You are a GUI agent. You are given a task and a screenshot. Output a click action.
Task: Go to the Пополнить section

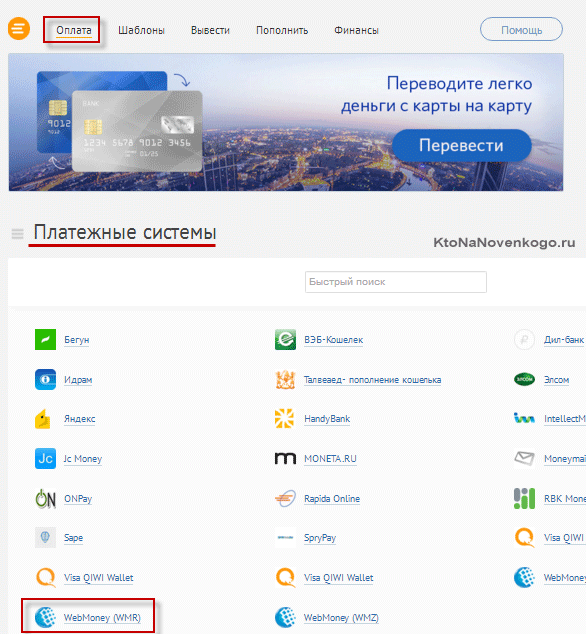pos(282,30)
